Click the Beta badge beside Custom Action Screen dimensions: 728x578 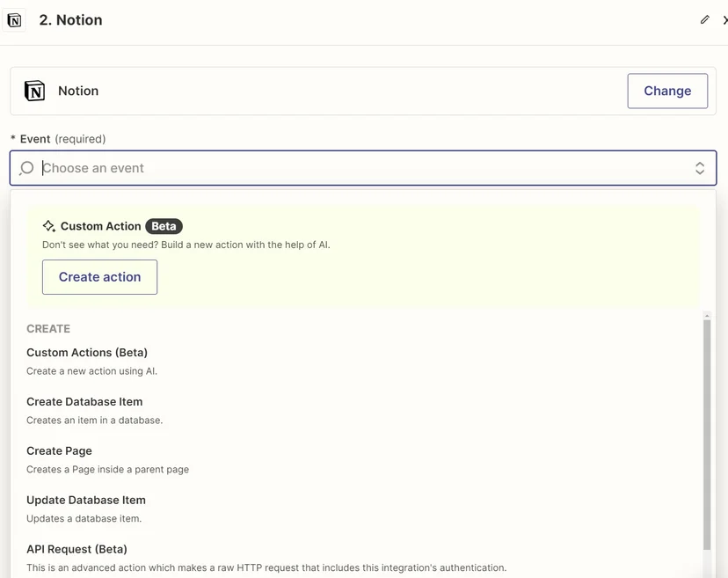pyautogui.click(x=164, y=226)
